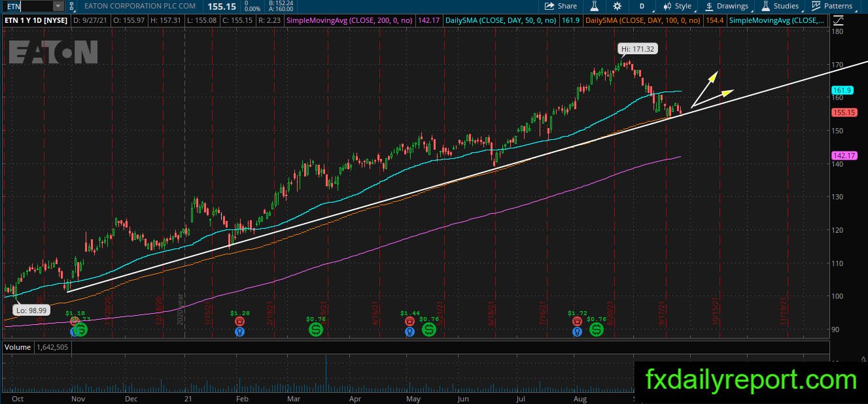Click the ETN 1 Y 1D [NYSE] label
The height and width of the screenshot is (404, 868).
[36, 21]
